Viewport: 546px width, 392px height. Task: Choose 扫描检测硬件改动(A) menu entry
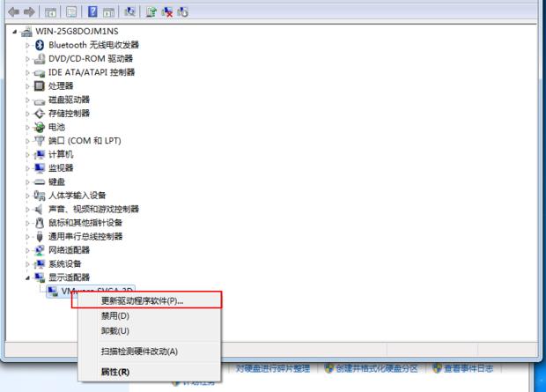click(139, 351)
